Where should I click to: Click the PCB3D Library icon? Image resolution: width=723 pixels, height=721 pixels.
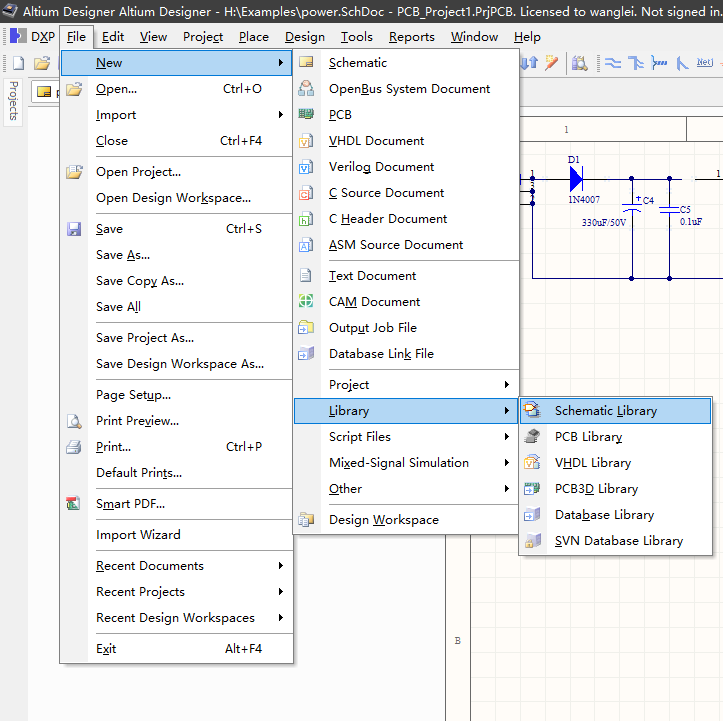[x=533, y=489]
